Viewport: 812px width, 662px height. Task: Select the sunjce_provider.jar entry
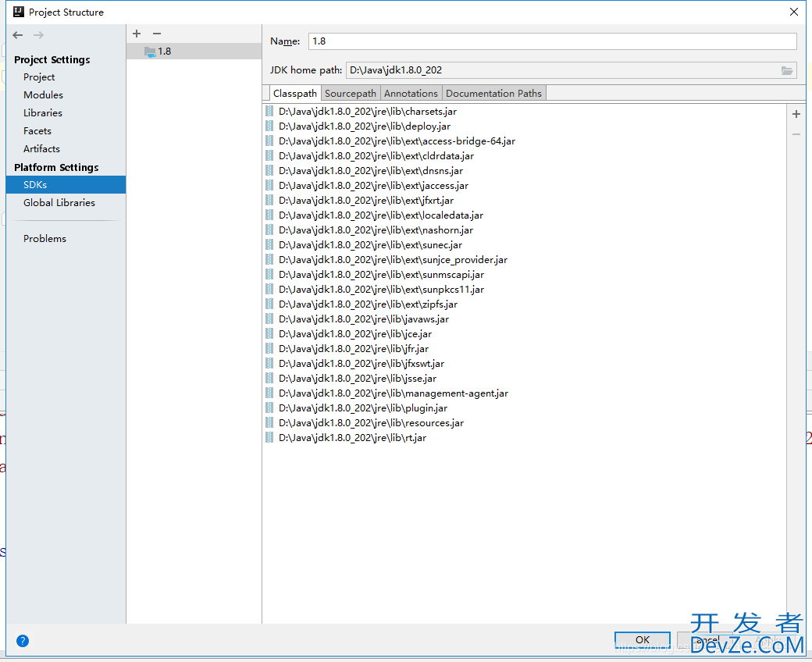pyautogui.click(x=393, y=260)
